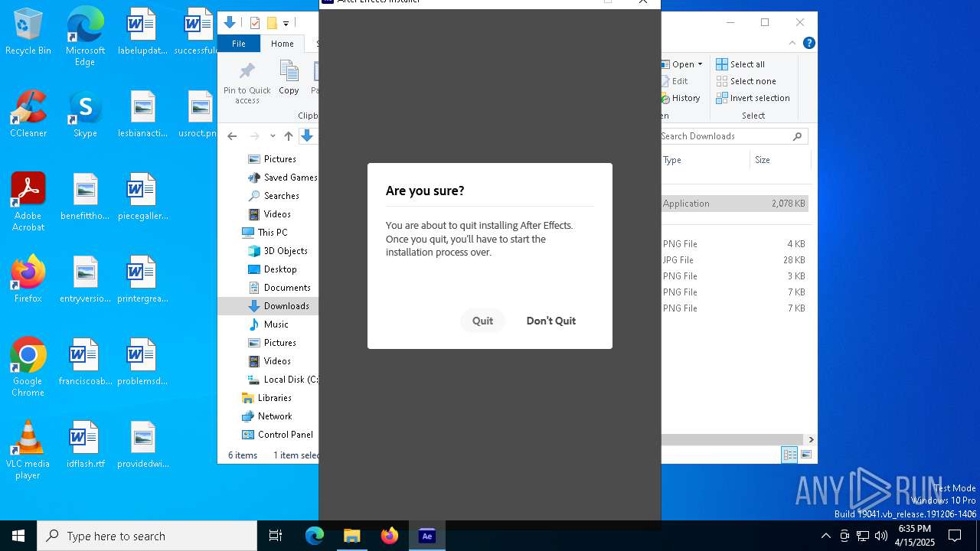Open CCleaner desktop shortcut

point(28,114)
